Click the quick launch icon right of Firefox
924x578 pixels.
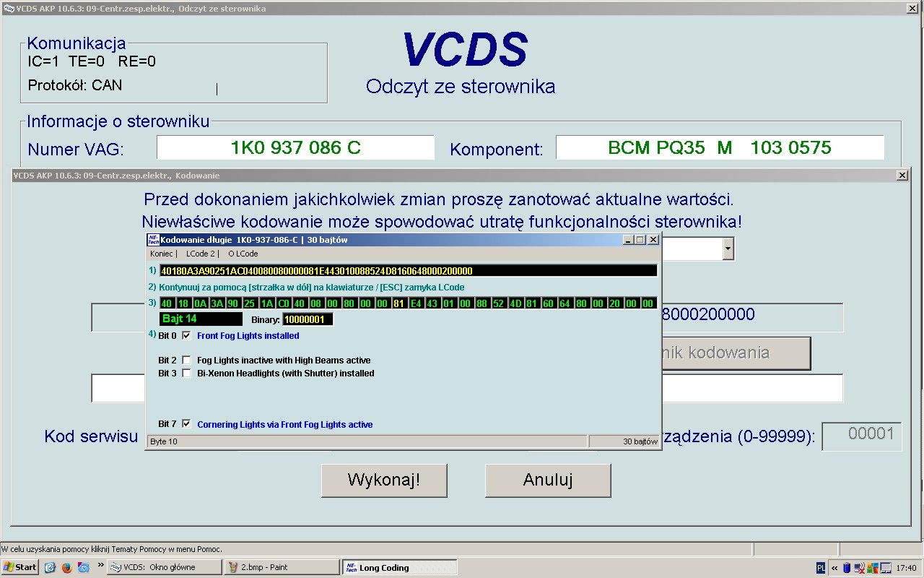pyautogui.click(x=84, y=567)
